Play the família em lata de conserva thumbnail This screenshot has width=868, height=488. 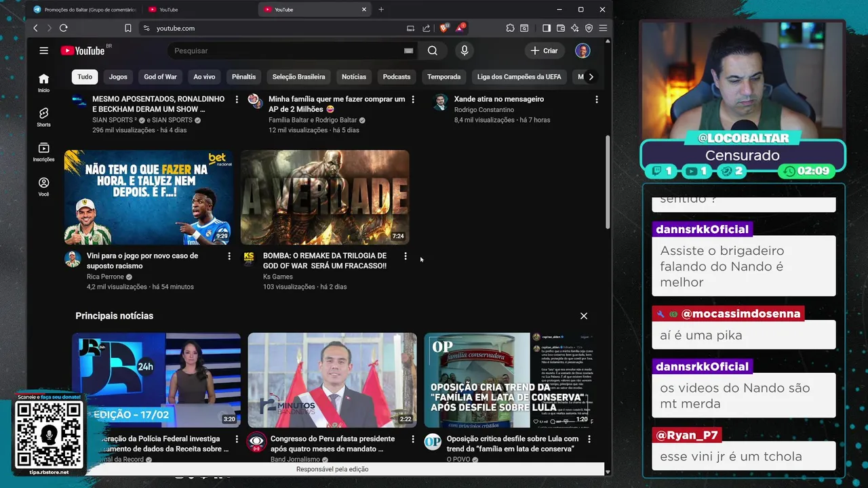[509, 380]
